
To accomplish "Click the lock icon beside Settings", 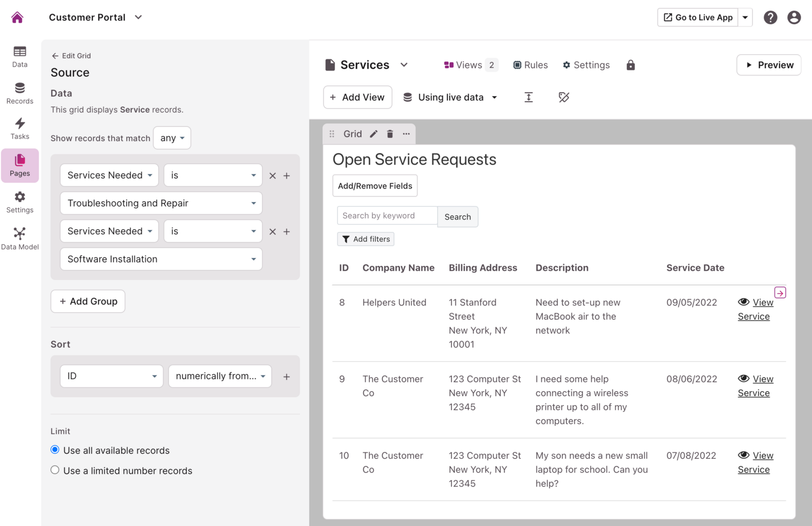I will 631,65.
